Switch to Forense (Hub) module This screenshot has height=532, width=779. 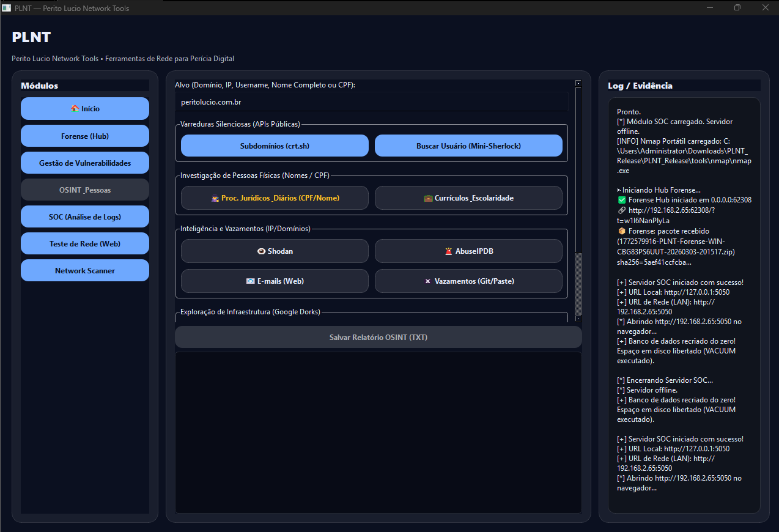click(85, 136)
